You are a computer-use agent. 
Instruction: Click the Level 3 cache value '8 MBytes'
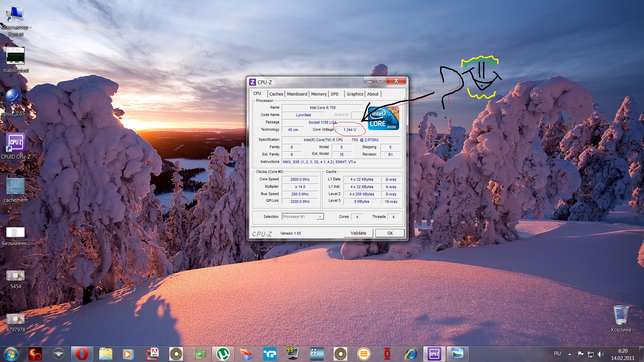[x=362, y=201]
